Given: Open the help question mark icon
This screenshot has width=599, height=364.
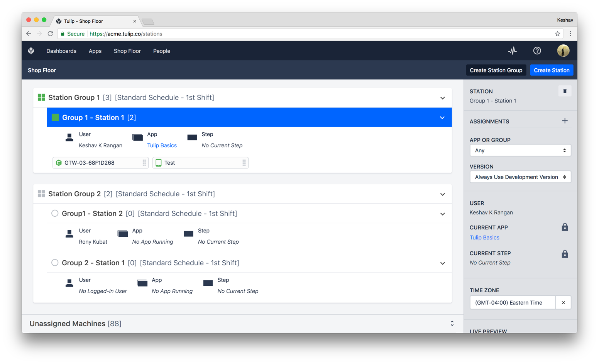Looking at the screenshot, I should click(537, 51).
